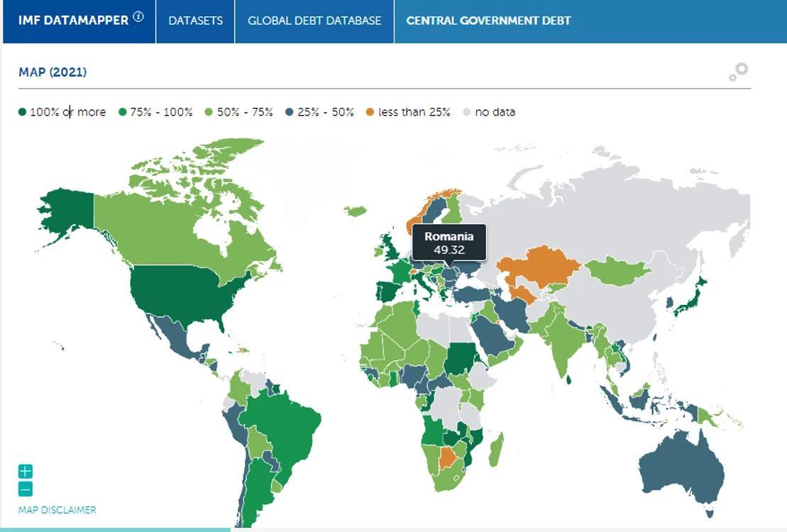Click the info icon beside IMF DataMapper
Screen dimensions: 787x532
click(x=138, y=16)
